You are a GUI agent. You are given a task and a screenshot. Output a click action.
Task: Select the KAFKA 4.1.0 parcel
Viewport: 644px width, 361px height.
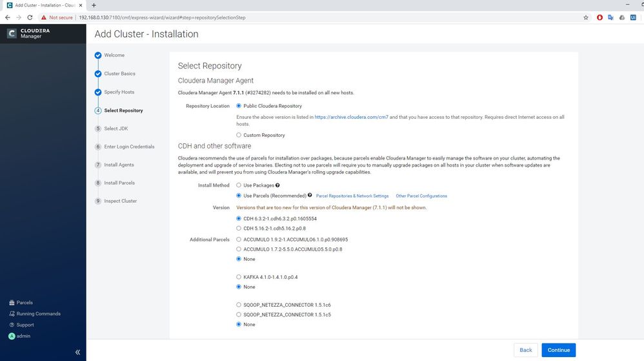(239, 277)
